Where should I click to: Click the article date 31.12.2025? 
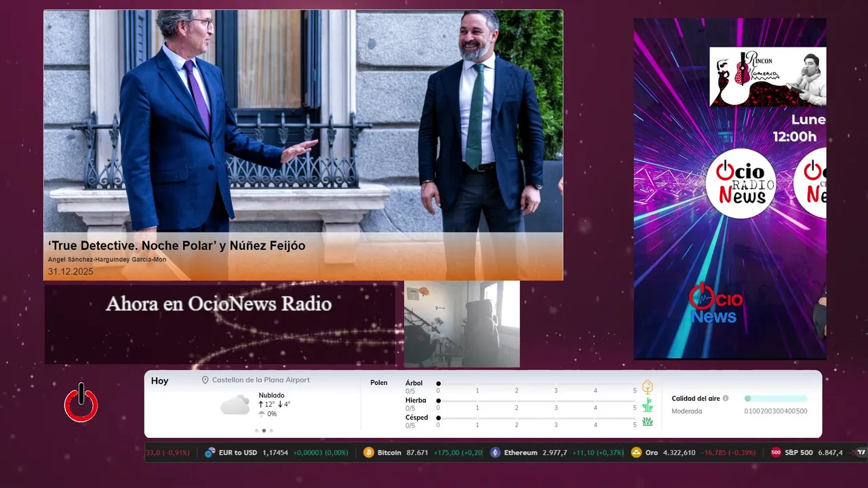[x=71, y=272]
